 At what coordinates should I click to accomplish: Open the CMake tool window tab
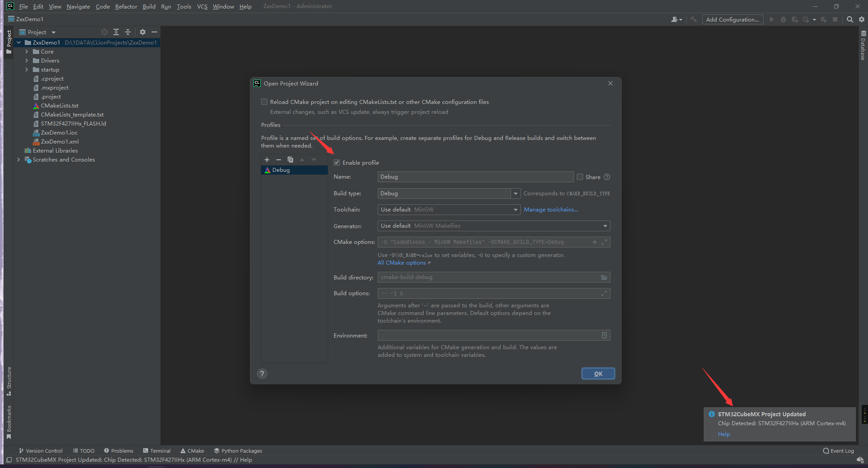click(192, 451)
